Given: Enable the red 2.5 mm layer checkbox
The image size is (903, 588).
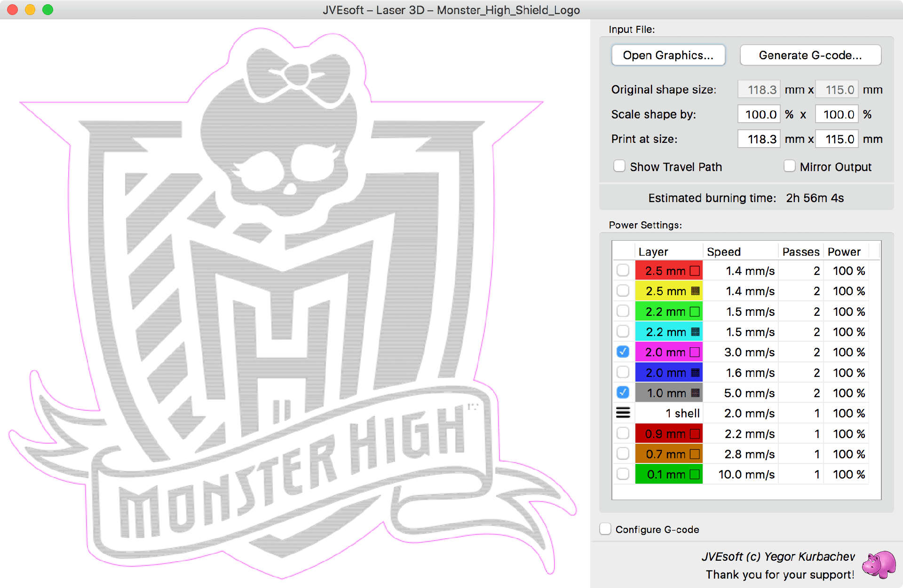Looking at the screenshot, I should pyautogui.click(x=623, y=270).
